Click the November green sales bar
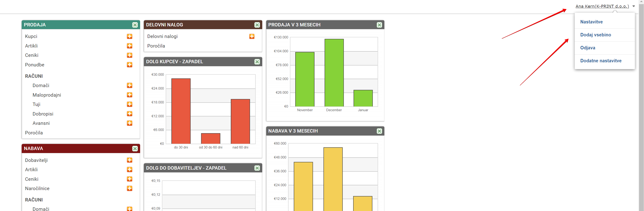 (x=305, y=79)
